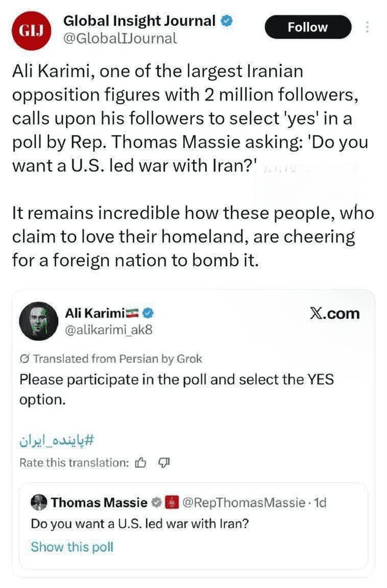The width and height of the screenshot is (387, 588).
Task: Click Ali Karimi's blue verified badge
Action: tap(148, 314)
